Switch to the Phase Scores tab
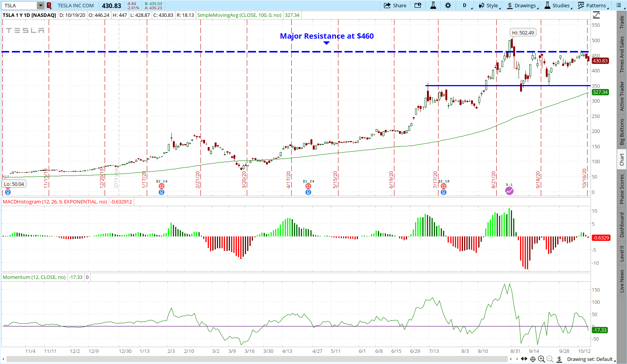The image size is (627, 364). (x=622, y=189)
